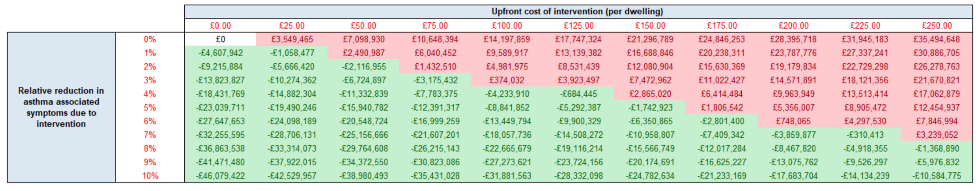Click the cell showing -£10,584,775
Viewport: 980px width, 191px height.
[x=937, y=176]
